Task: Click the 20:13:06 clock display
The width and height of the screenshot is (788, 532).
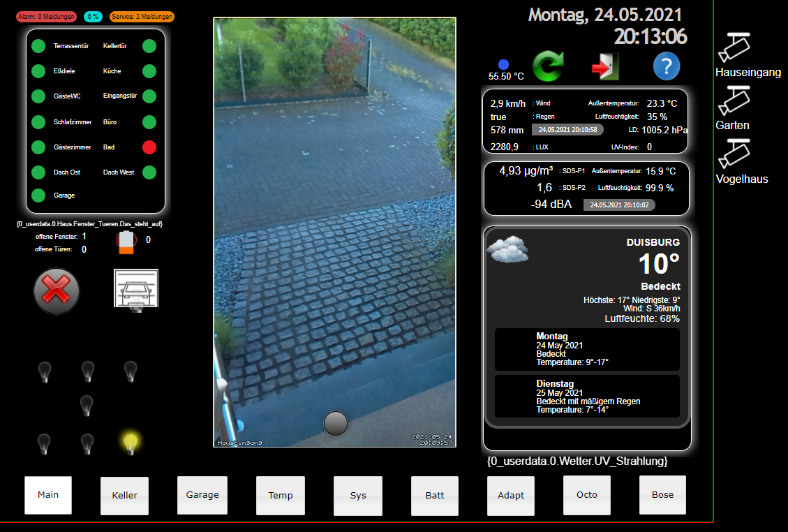Action: (651, 37)
